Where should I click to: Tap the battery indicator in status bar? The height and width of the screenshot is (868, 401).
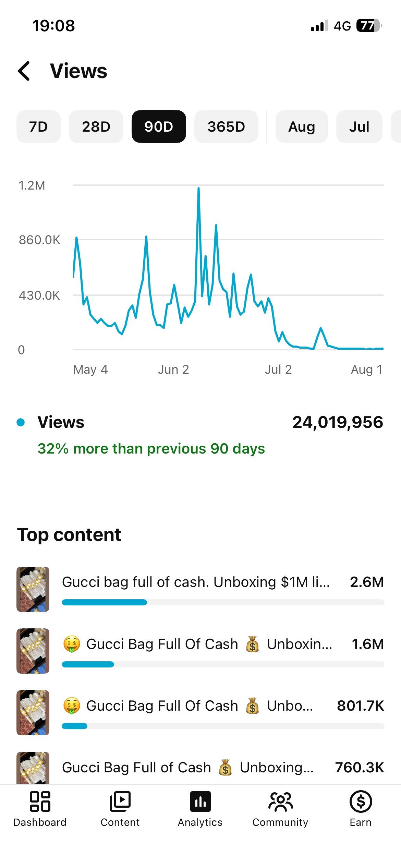369,26
